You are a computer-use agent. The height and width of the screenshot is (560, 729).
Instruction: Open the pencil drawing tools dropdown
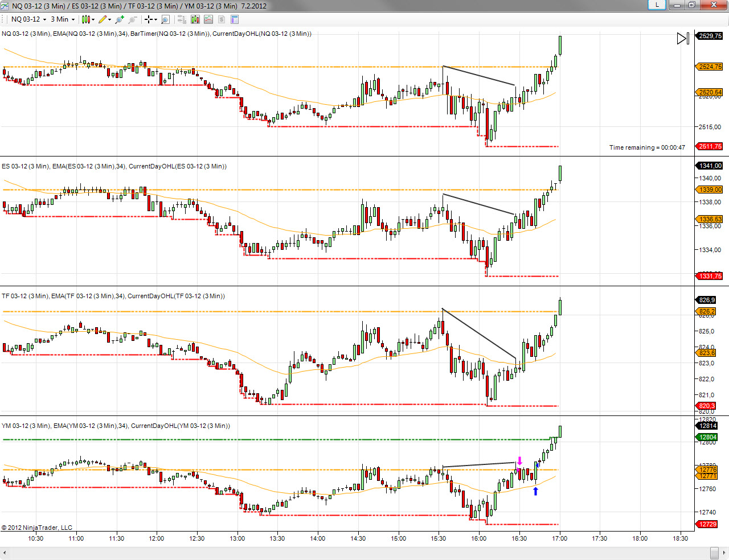(105, 19)
